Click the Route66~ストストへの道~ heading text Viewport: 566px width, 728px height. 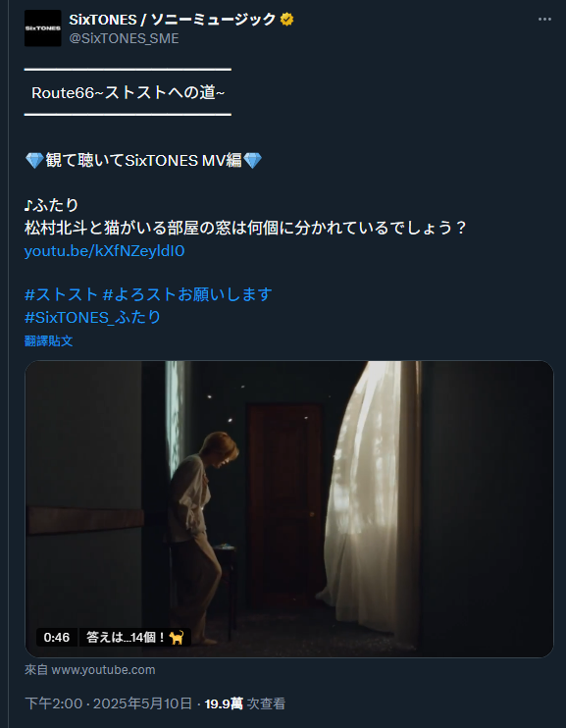129,93
